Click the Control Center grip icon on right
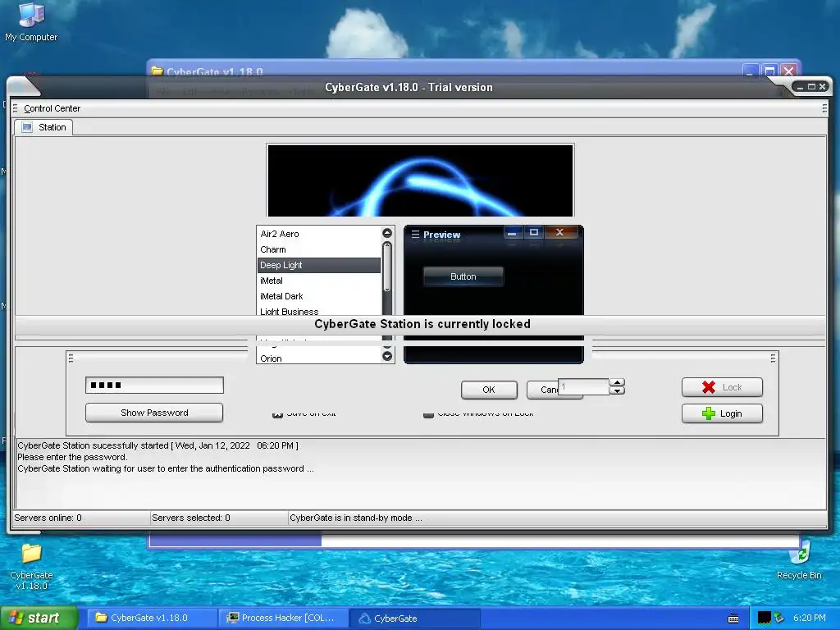Viewport: 840px width, 630px height. (x=824, y=108)
